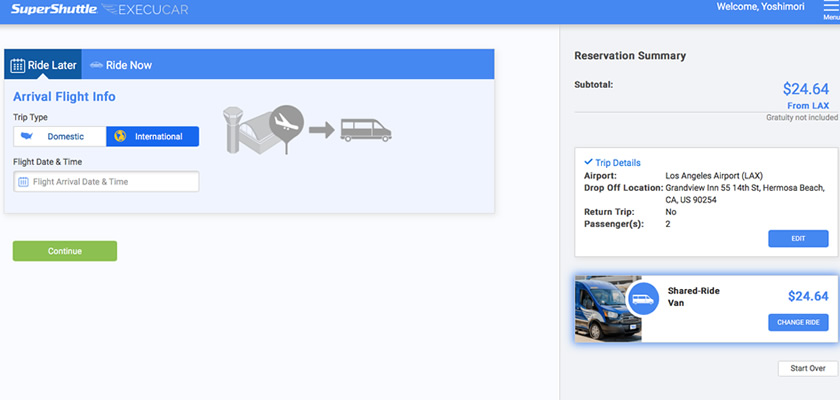
Task: Collapse the Trip Details section
Action: (612, 163)
